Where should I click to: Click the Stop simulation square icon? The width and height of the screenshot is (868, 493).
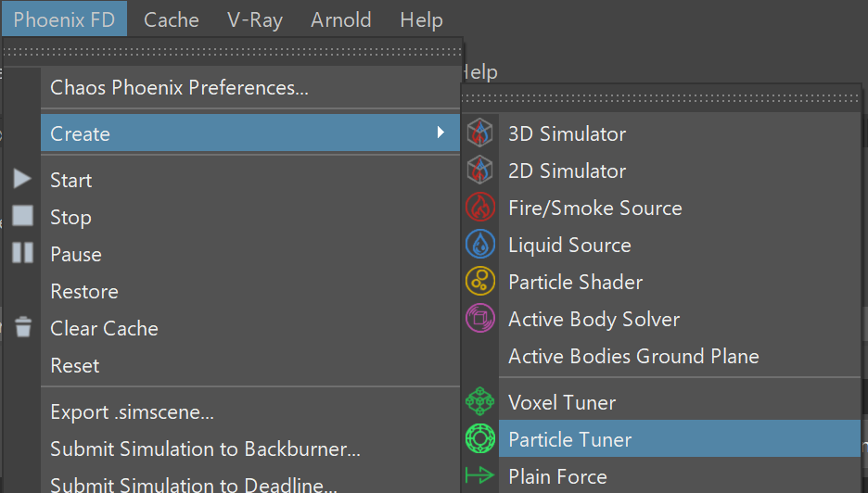click(22, 216)
